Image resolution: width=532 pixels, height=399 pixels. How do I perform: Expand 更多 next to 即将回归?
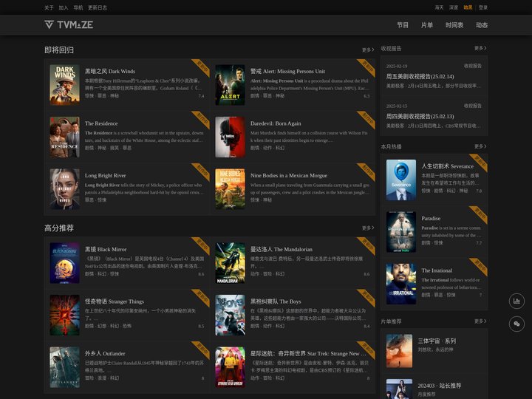pyautogui.click(x=368, y=50)
